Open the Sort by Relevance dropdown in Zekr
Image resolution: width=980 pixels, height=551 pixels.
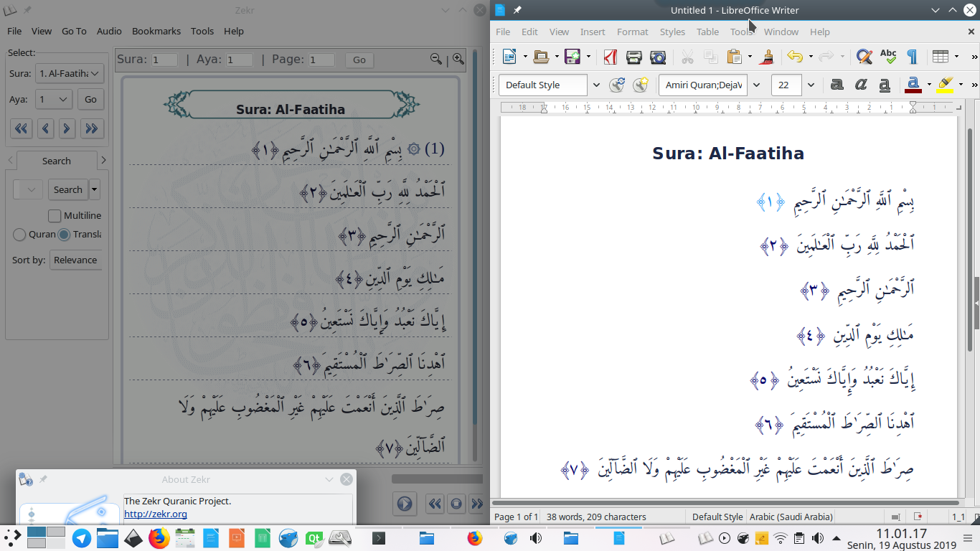click(75, 260)
